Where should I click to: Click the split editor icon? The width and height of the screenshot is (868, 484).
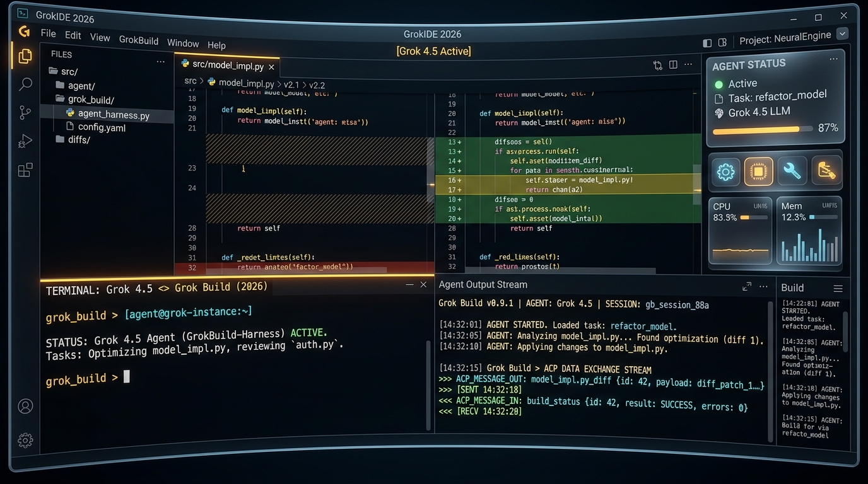[x=673, y=65]
